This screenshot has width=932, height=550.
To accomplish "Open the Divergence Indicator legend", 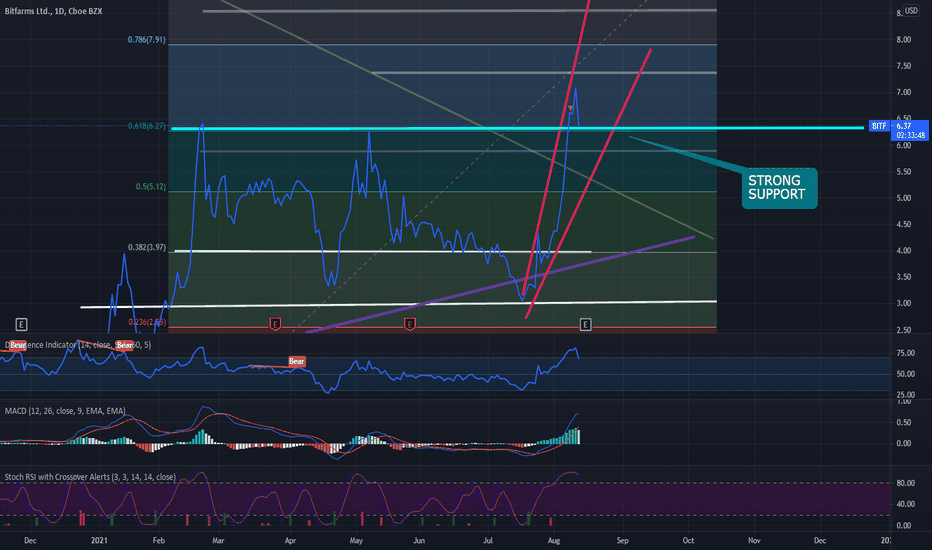I will pyautogui.click(x=78, y=345).
